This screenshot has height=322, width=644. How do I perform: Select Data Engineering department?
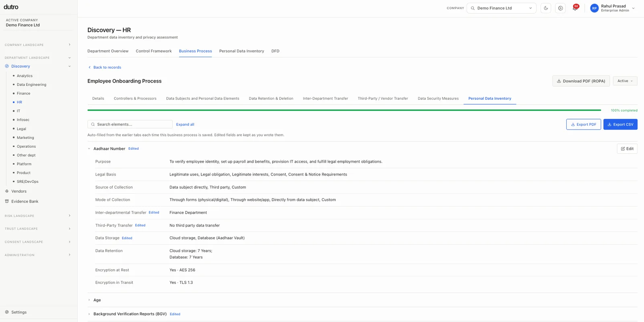(x=31, y=85)
